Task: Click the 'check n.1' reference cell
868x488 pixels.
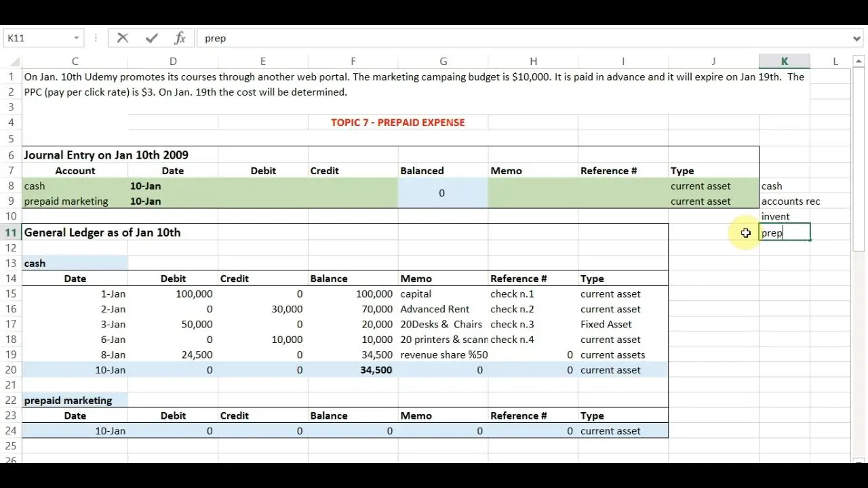Action: pos(533,294)
